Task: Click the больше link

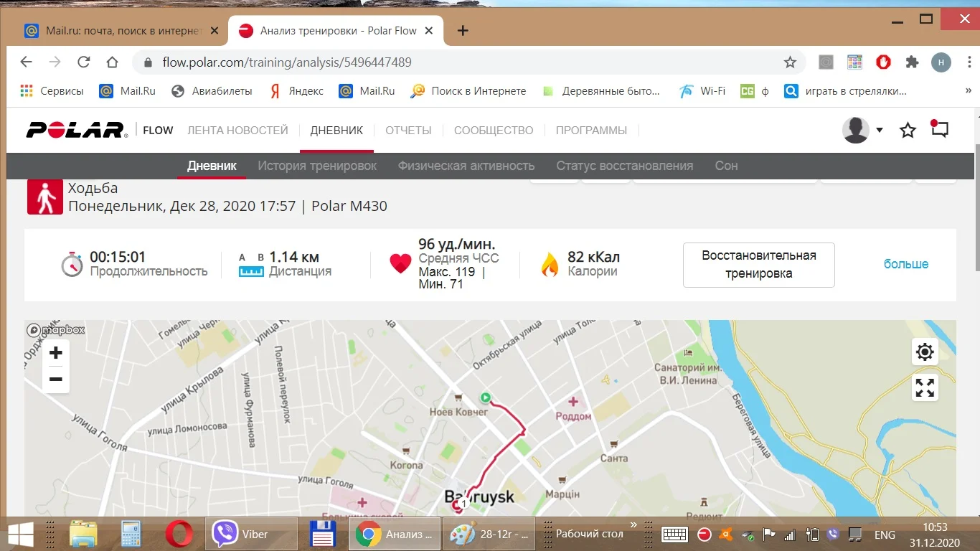Action: (906, 264)
